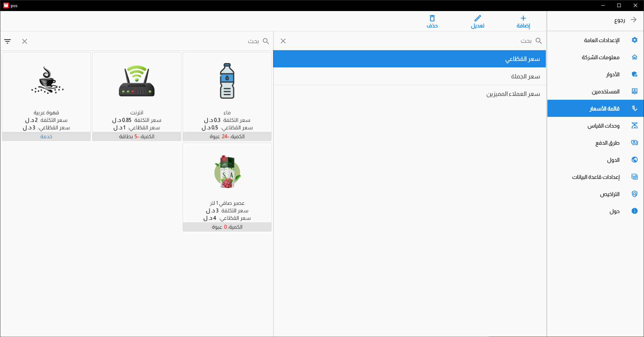Clear the price list search field
Screen dimensions: 644x337
pos(283,41)
